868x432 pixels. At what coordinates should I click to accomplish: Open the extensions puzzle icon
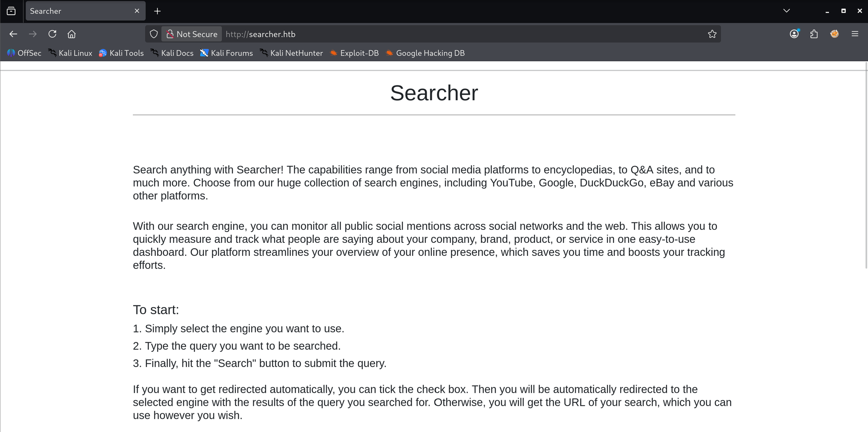(x=814, y=34)
